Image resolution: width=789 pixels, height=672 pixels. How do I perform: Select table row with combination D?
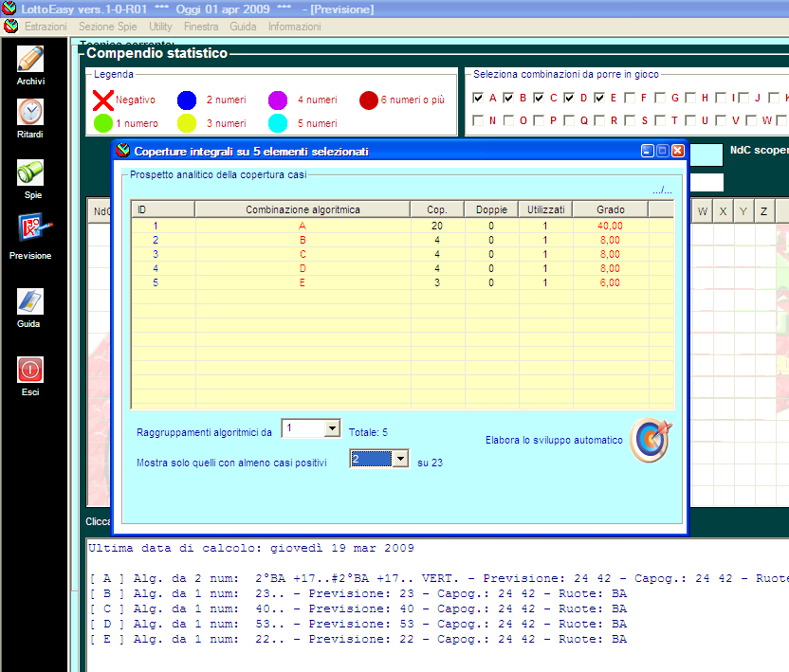point(402,268)
